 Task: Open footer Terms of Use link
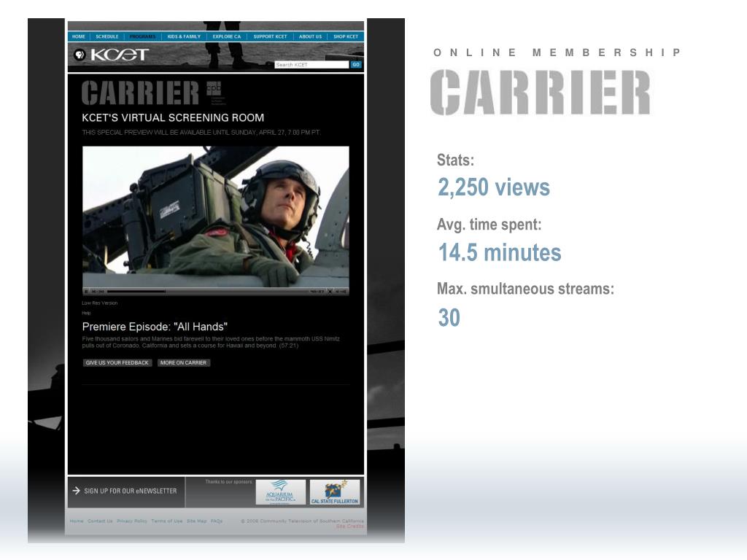click(167, 521)
